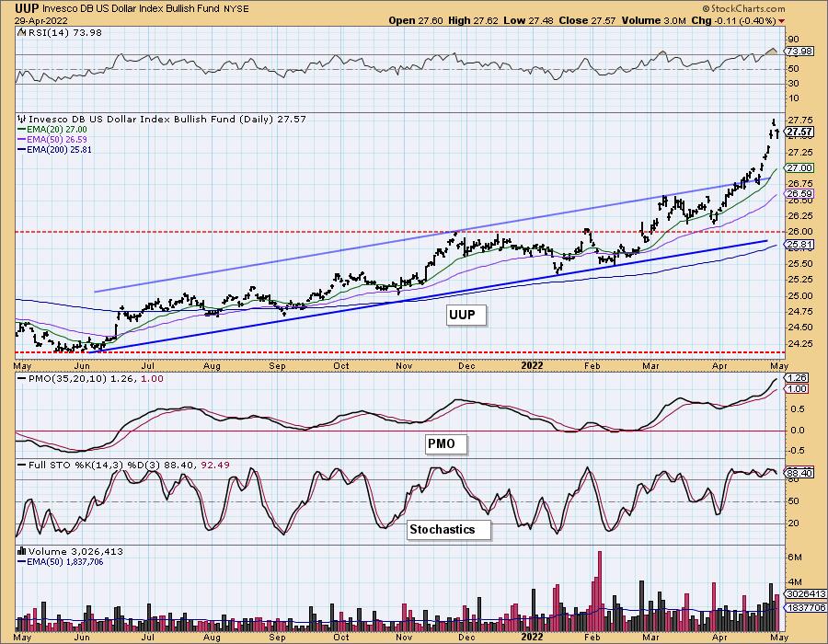Screen dimensions: 828x644
Task: Click the candlestick icon before price legend
Action: pos(22,120)
